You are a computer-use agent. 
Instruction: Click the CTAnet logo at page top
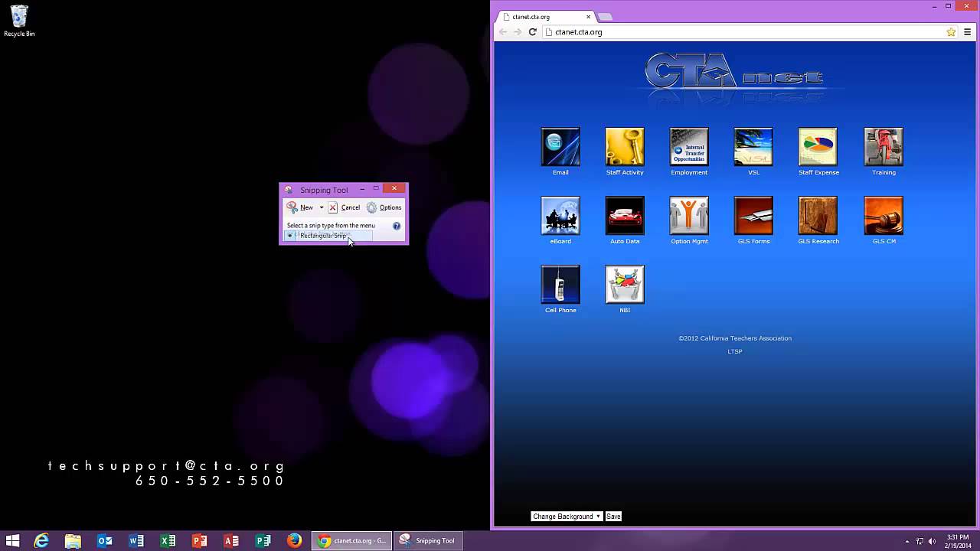(734, 73)
